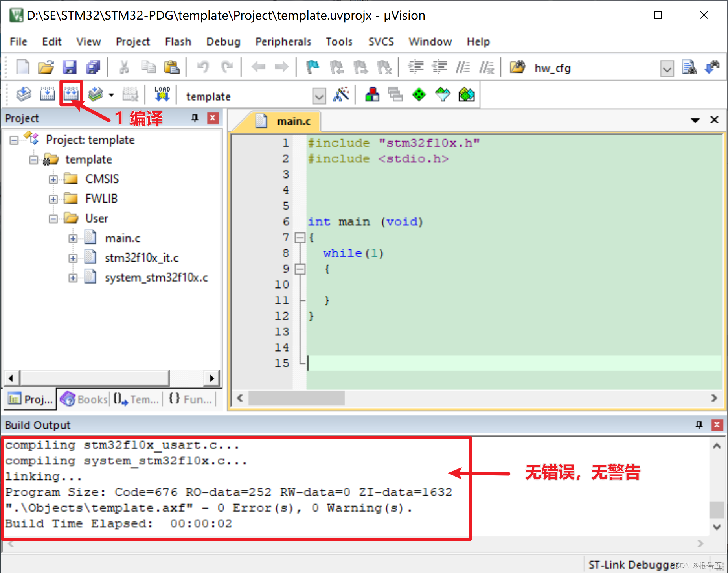Screen dimensions: 728x573
Task: Uncomment selection icon in toolbar
Action: [x=487, y=67]
